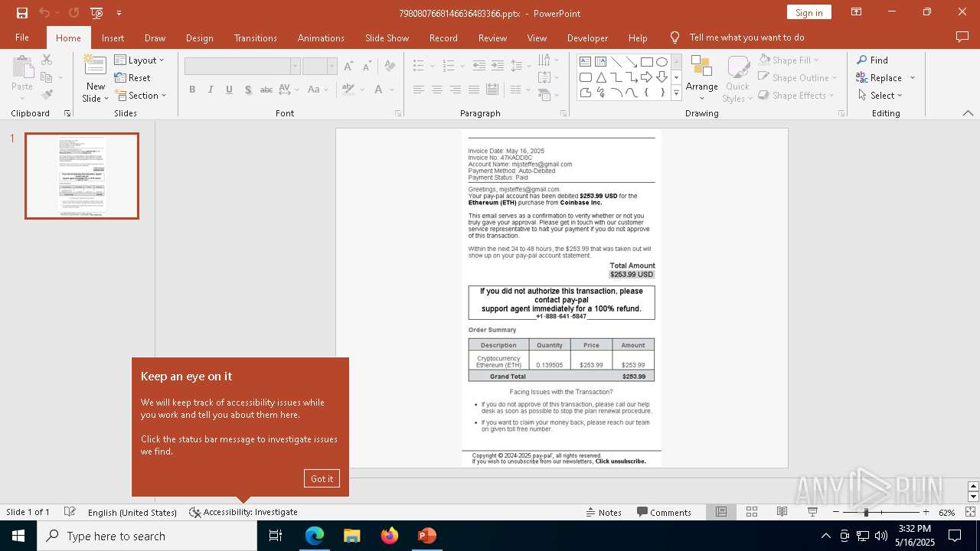Toggle Text Shadow formatting
Screen dimensions: 980x551
248,90
